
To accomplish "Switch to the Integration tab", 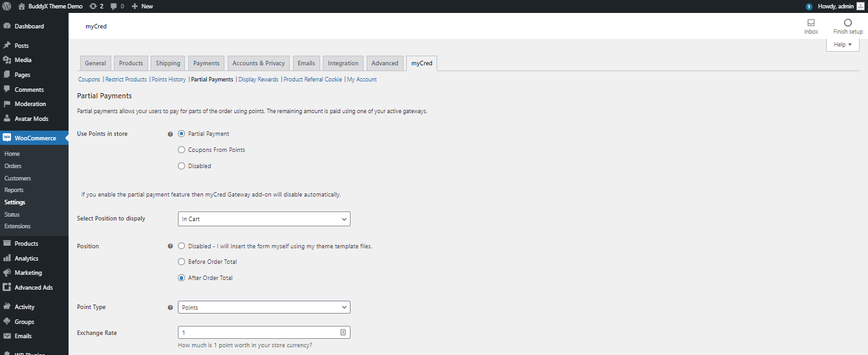I will pyautogui.click(x=343, y=63).
